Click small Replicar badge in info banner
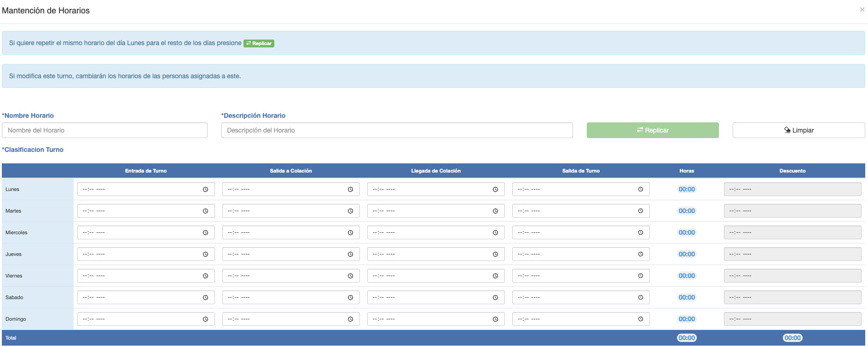The height and width of the screenshot is (347, 868). coord(259,43)
